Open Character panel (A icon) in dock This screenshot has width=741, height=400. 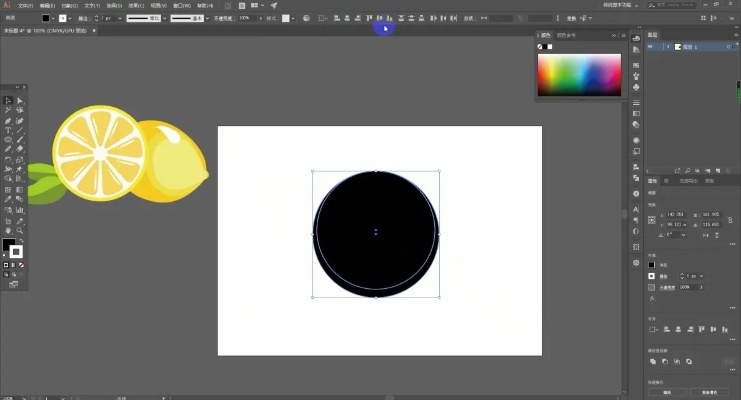click(636, 209)
